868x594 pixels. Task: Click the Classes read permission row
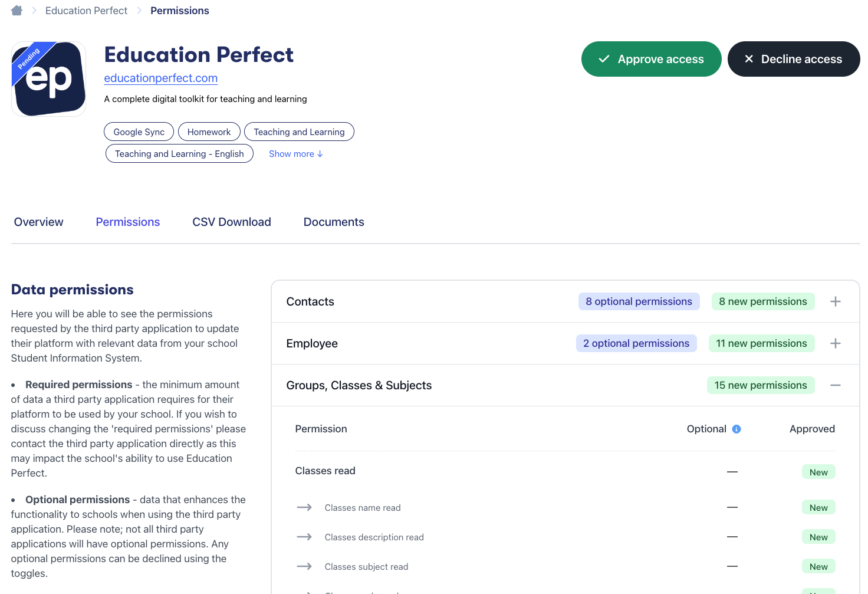(x=565, y=471)
